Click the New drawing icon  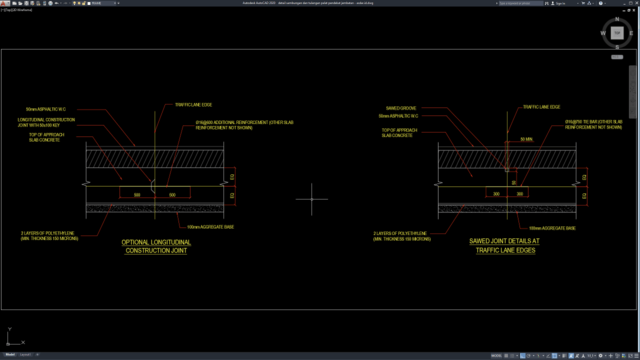click(15, 3)
